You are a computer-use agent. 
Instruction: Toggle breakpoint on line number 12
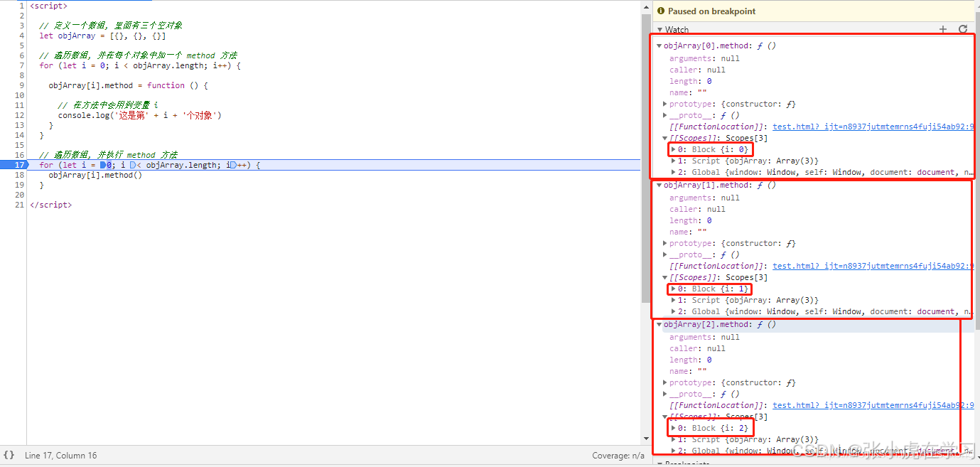(20, 115)
